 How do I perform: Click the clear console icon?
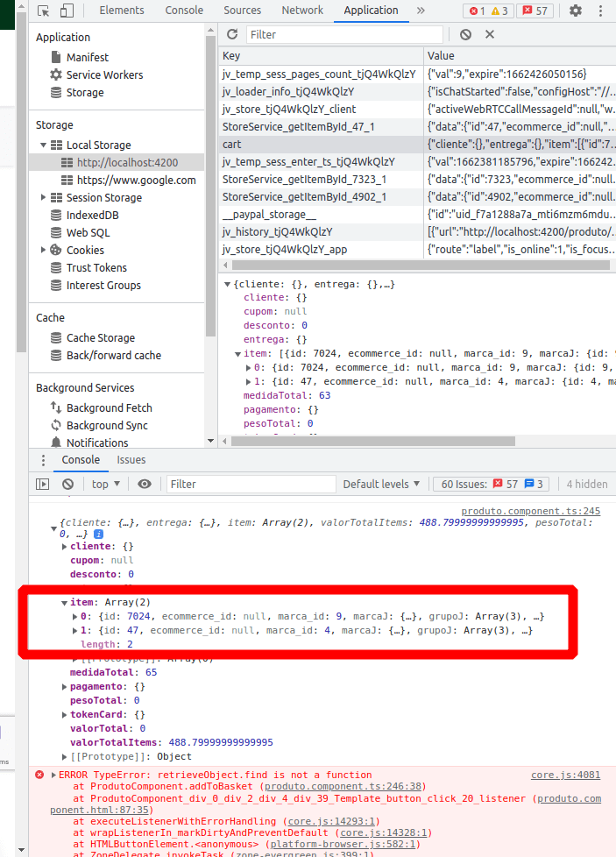[x=67, y=485]
